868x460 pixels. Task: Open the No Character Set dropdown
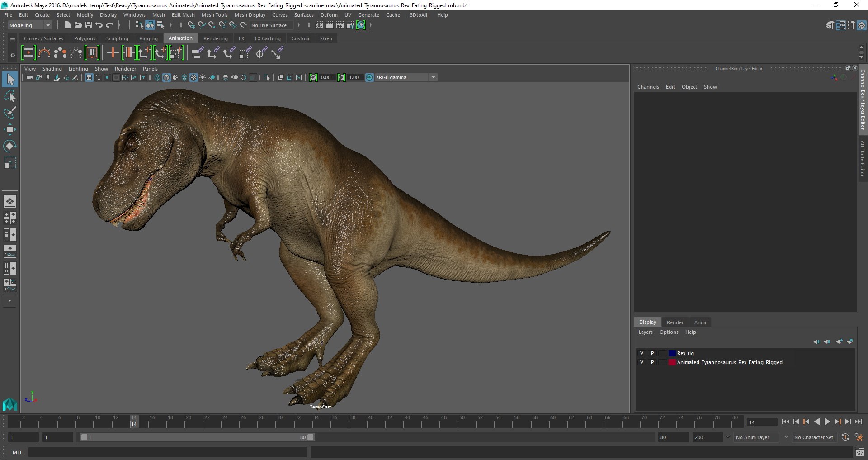[814, 437]
